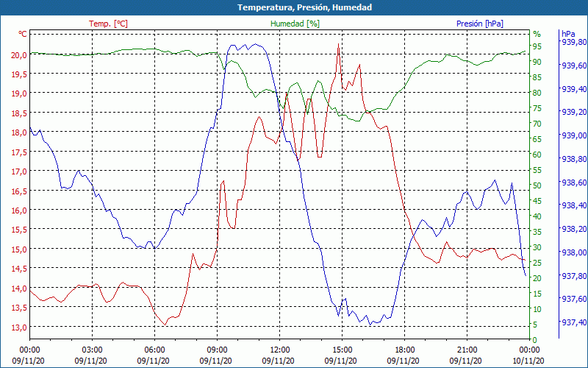Click the chart title 'Temperatura, Presión, Humedad'
Image resolution: width=588 pixels, height=368 pixels.
pyautogui.click(x=304, y=7)
